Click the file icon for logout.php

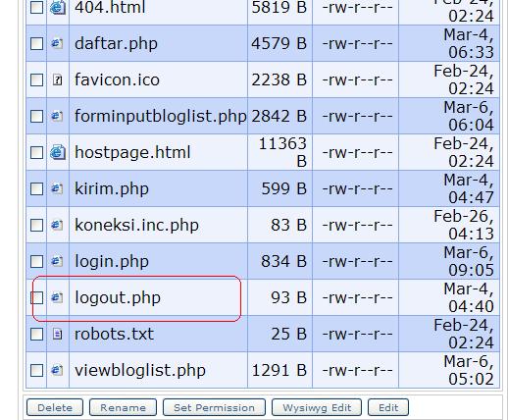pyautogui.click(x=57, y=297)
